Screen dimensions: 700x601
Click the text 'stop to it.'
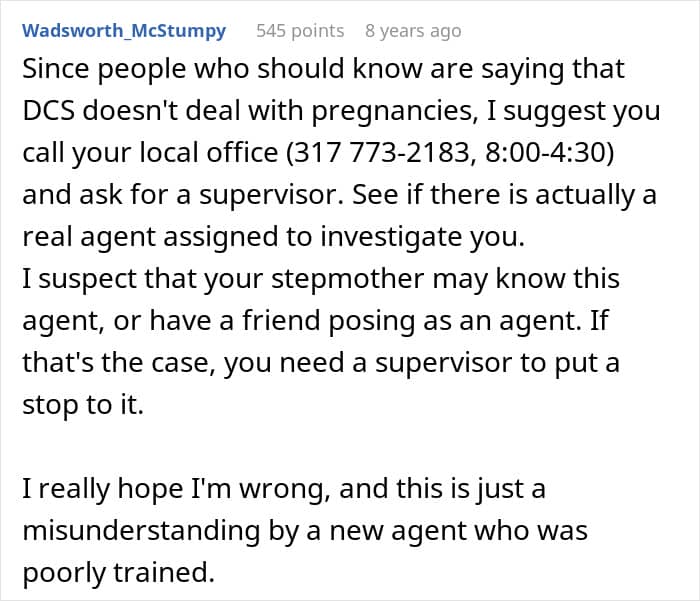tap(83, 405)
